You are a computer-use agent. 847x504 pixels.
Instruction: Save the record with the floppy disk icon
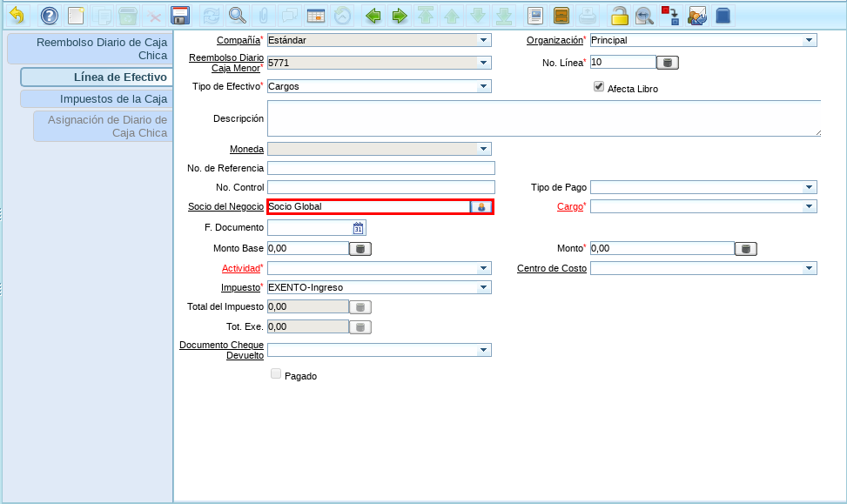[x=180, y=16]
